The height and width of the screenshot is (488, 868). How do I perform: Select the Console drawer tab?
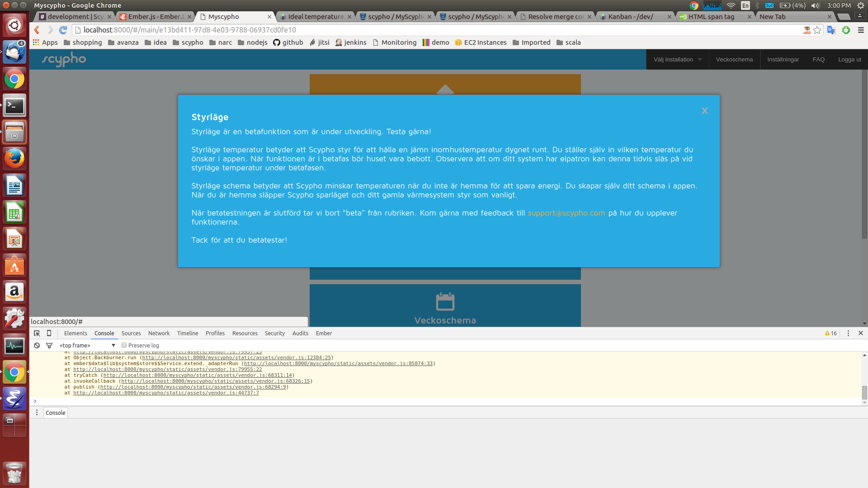click(56, 413)
